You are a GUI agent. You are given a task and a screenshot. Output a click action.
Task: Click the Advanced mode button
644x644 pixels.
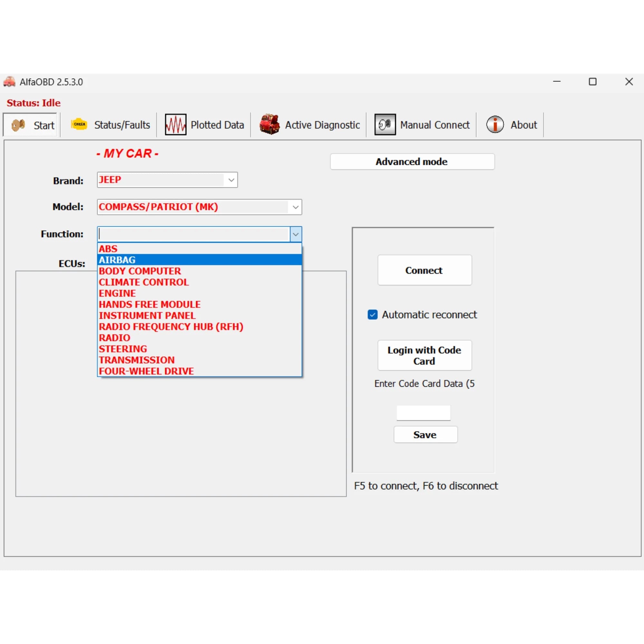click(x=412, y=162)
